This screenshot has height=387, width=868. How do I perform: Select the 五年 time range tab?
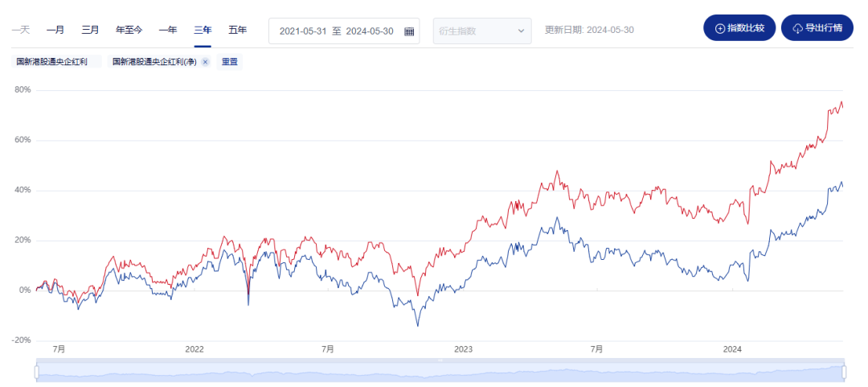[x=237, y=30]
